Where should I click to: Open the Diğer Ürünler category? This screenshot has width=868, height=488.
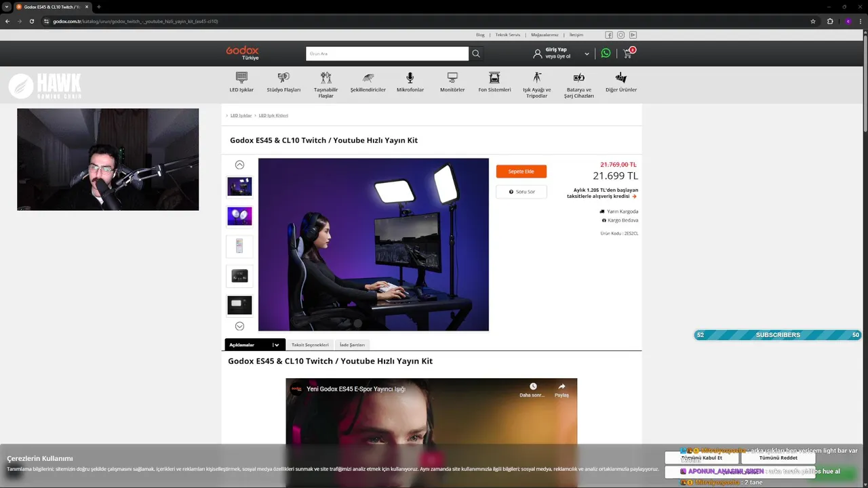pos(621,82)
